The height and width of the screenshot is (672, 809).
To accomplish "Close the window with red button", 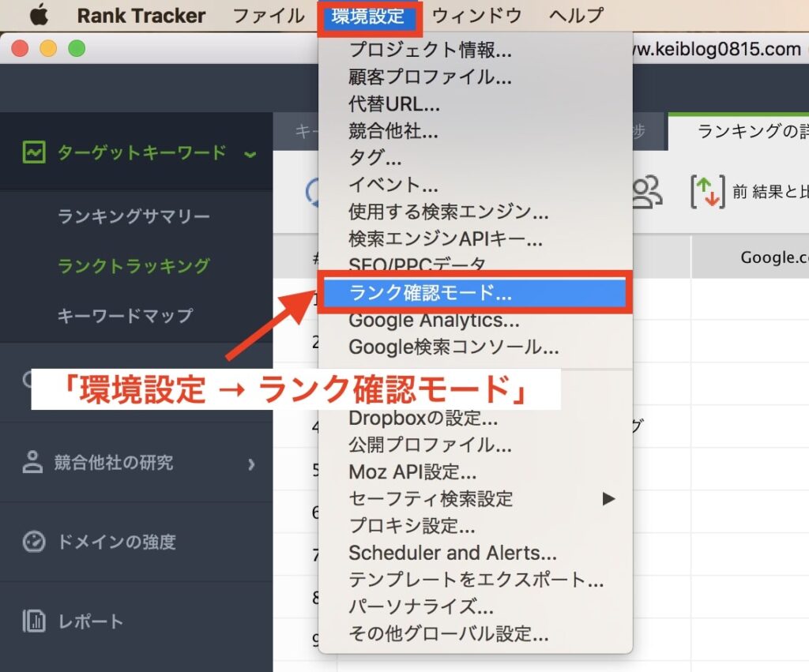I will coord(20,48).
